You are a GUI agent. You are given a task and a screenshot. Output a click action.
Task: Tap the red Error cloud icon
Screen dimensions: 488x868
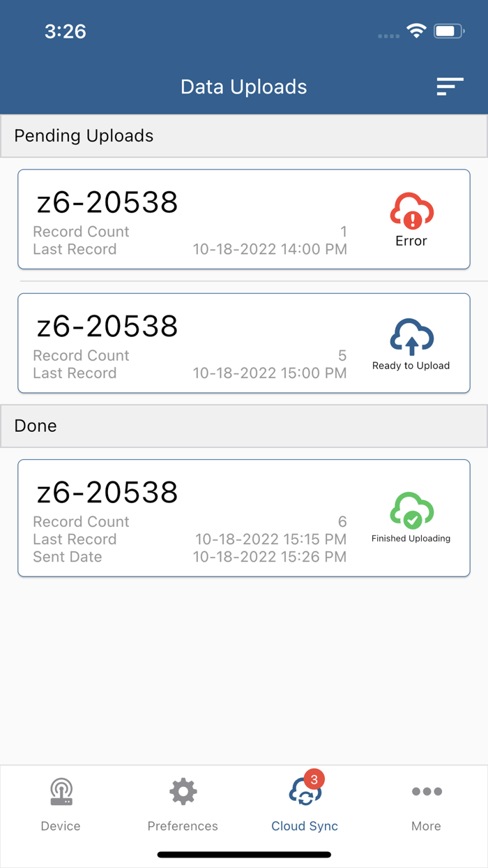coord(411,209)
